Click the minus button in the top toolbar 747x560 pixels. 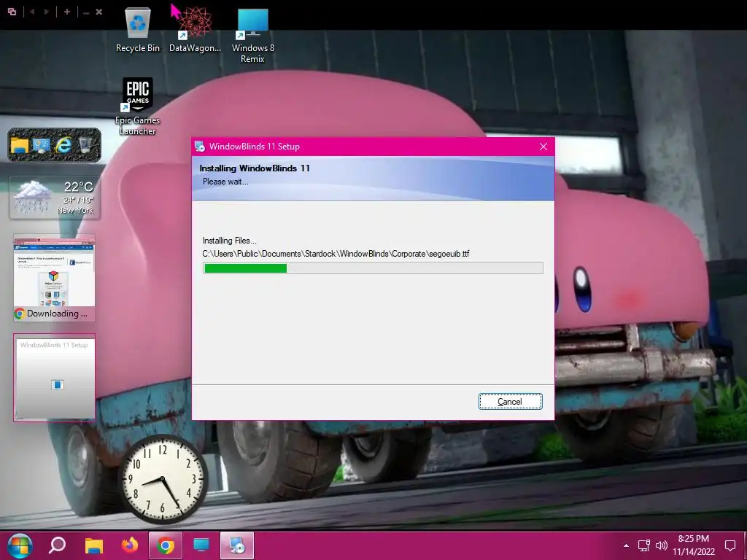tap(86, 12)
